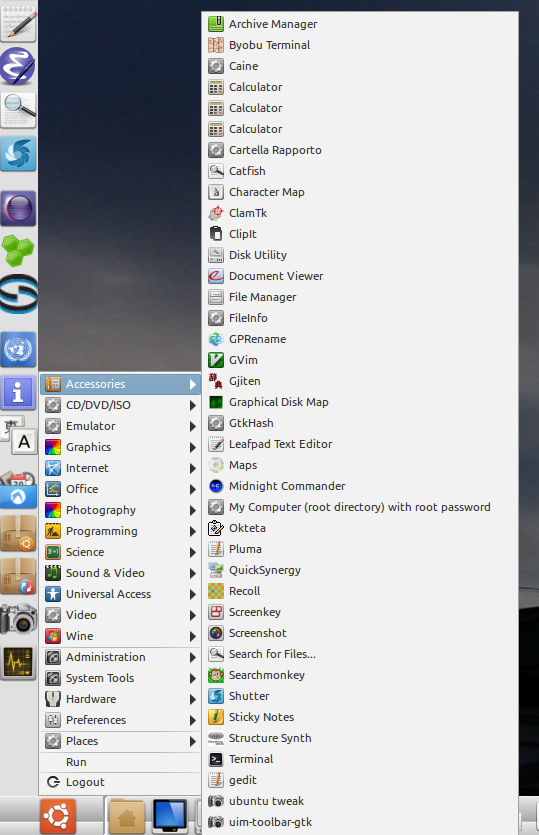Expand the Administration submenu arrow

(193, 657)
